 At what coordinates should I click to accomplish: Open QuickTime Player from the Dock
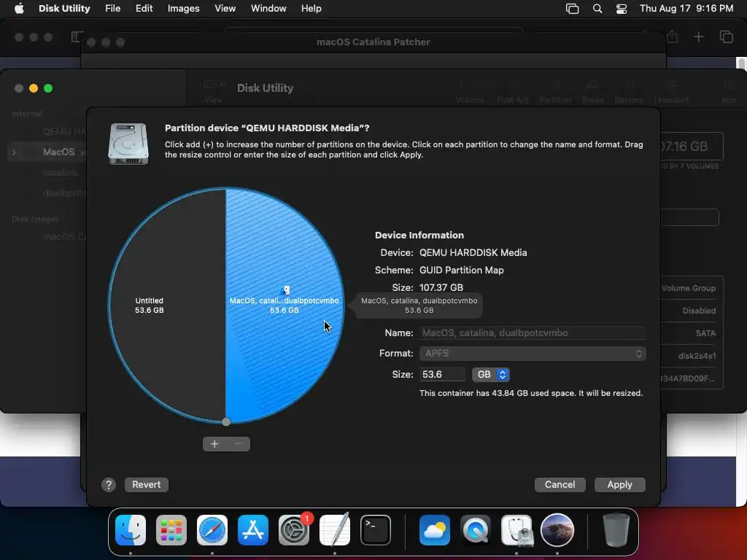tap(476, 530)
